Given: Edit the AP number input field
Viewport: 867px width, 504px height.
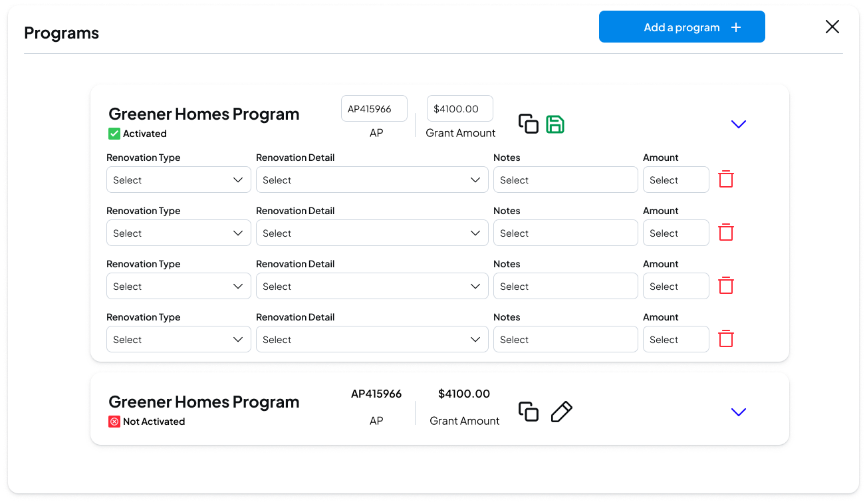Looking at the screenshot, I should (x=374, y=108).
